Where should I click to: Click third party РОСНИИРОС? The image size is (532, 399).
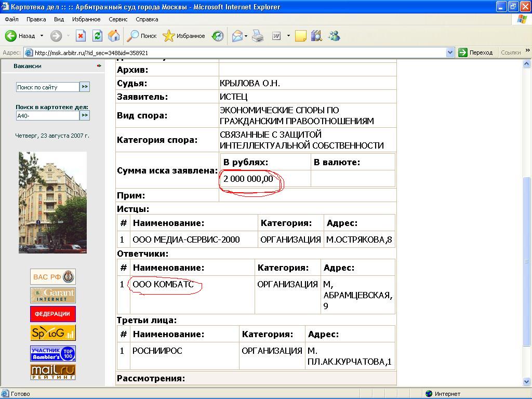(157, 351)
